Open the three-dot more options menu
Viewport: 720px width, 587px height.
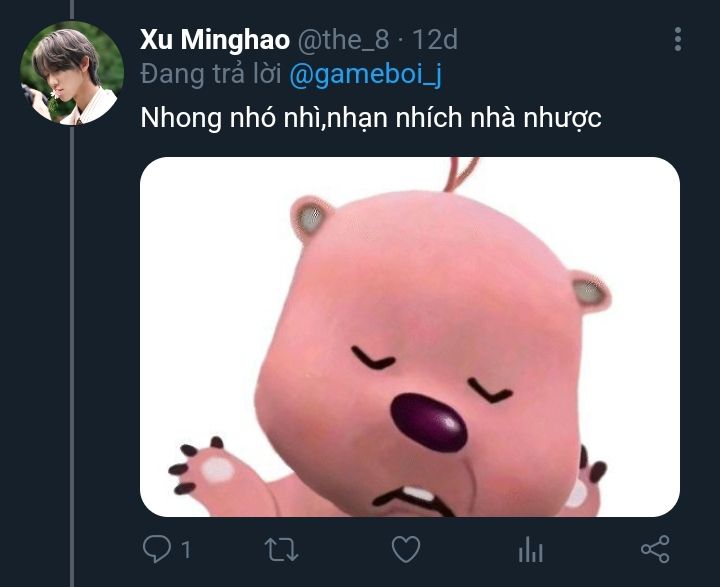click(x=678, y=39)
